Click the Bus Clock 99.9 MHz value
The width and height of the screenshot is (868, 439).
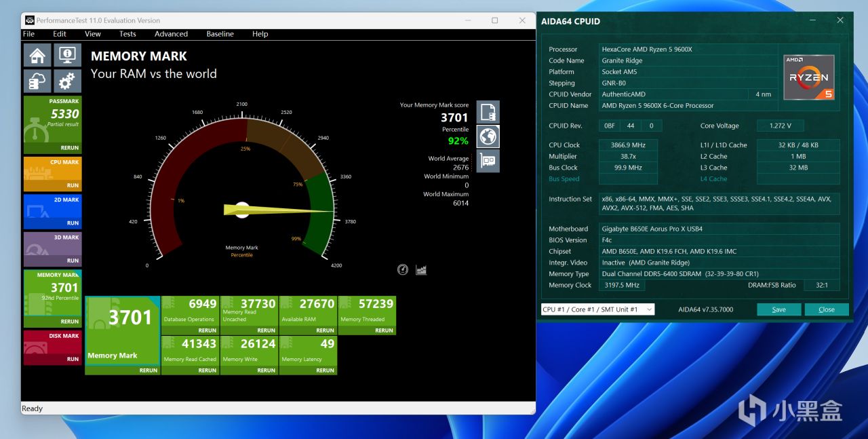628,168
